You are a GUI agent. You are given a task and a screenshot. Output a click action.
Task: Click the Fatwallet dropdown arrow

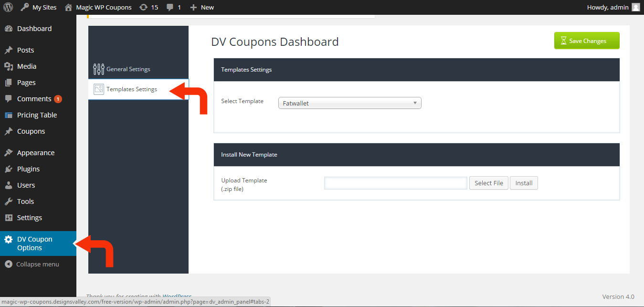coord(415,103)
